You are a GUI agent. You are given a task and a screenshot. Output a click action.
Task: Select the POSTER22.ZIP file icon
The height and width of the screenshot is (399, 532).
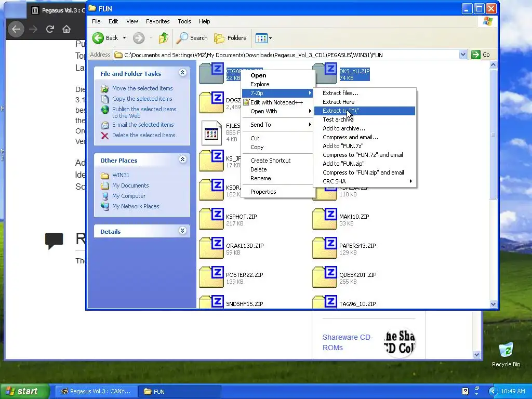pyautogui.click(x=211, y=277)
